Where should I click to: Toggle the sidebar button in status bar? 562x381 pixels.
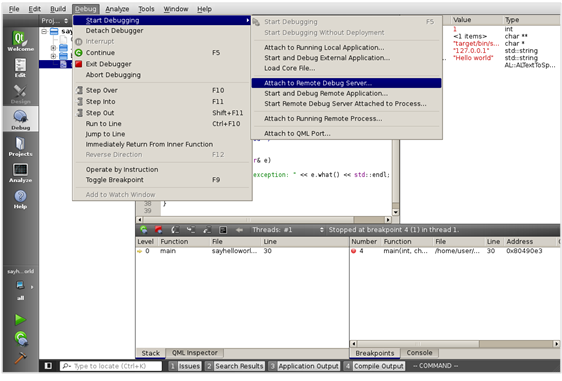click(48, 366)
